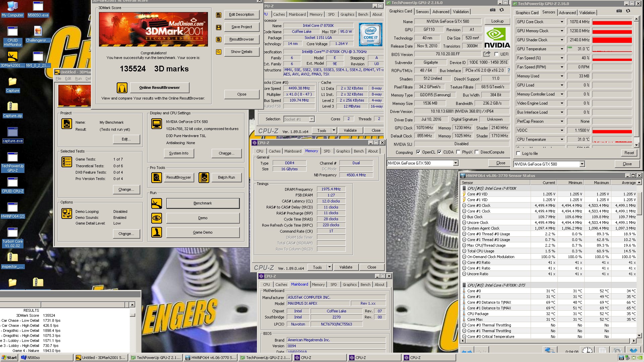Image resolution: width=644 pixels, height=362 pixels.
Task: Switch to Validation tab in GPU-Z Sensors window
Action: (x=587, y=13)
